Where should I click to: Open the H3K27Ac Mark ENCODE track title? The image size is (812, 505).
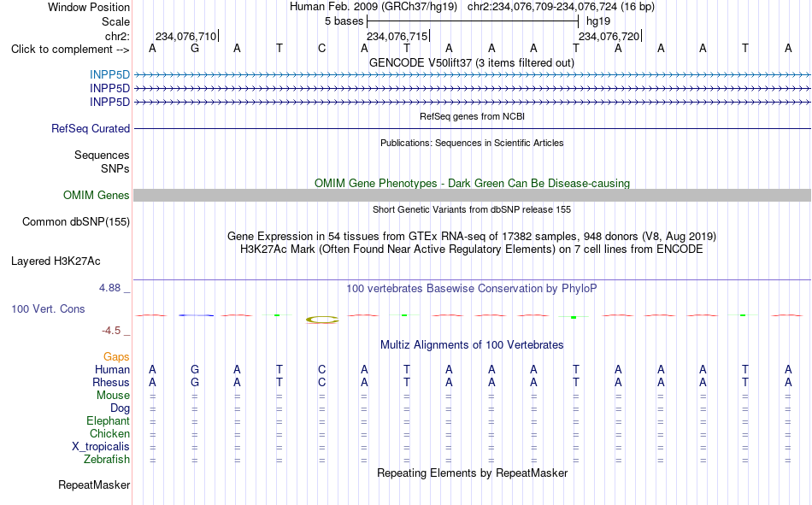(x=472, y=250)
